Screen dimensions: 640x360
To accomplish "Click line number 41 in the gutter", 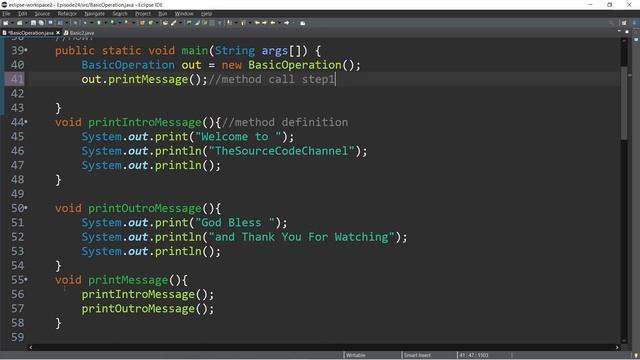I will tap(17, 79).
